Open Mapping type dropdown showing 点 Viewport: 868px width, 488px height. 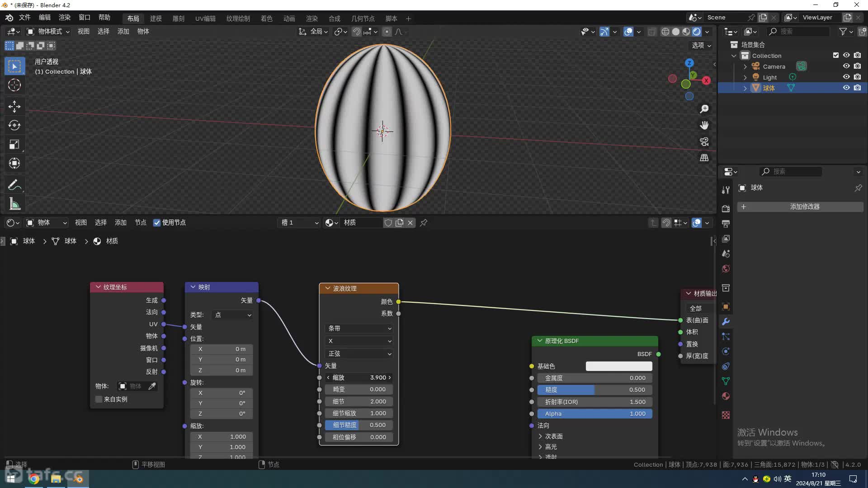pyautogui.click(x=232, y=315)
